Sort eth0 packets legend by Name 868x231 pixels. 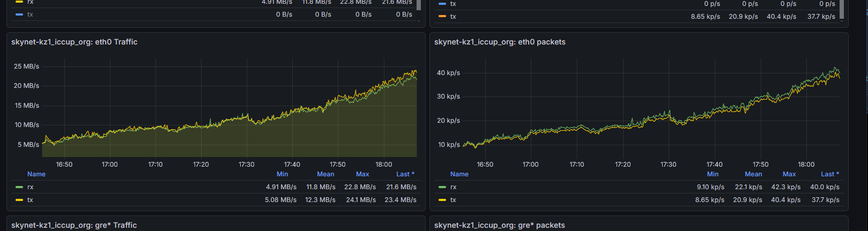459,174
